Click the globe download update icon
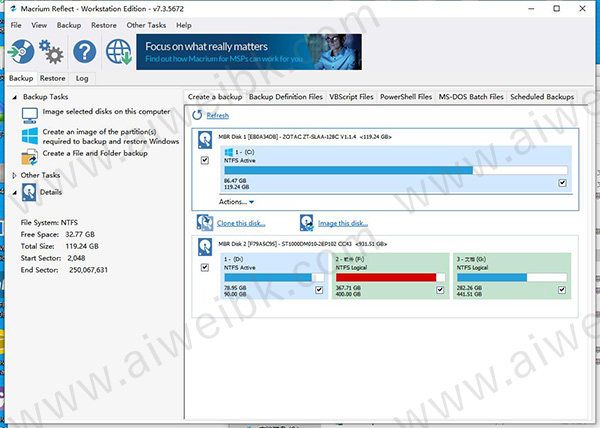Viewport: 600px width, 428px height. pyautogui.click(x=119, y=52)
